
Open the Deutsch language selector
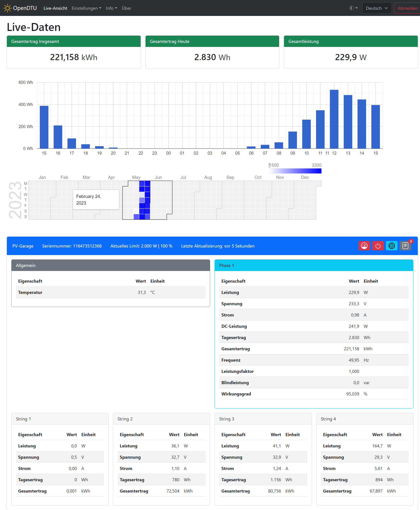click(376, 8)
